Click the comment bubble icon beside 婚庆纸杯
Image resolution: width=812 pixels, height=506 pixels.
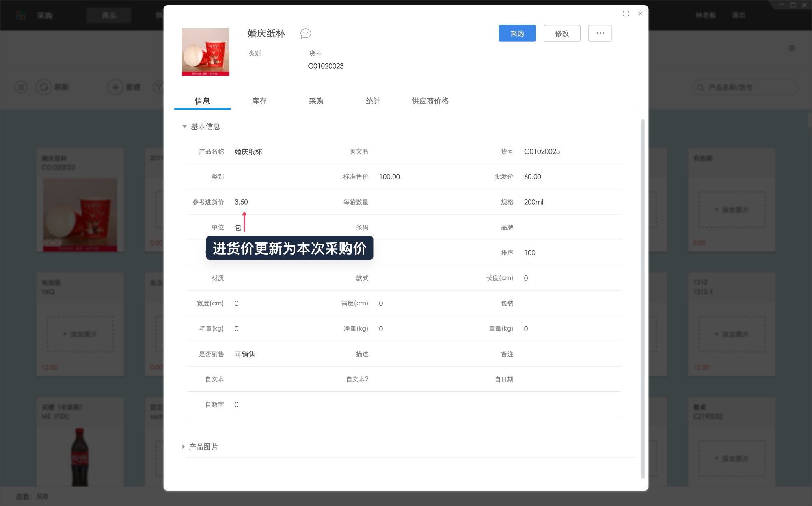(x=305, y=33)
